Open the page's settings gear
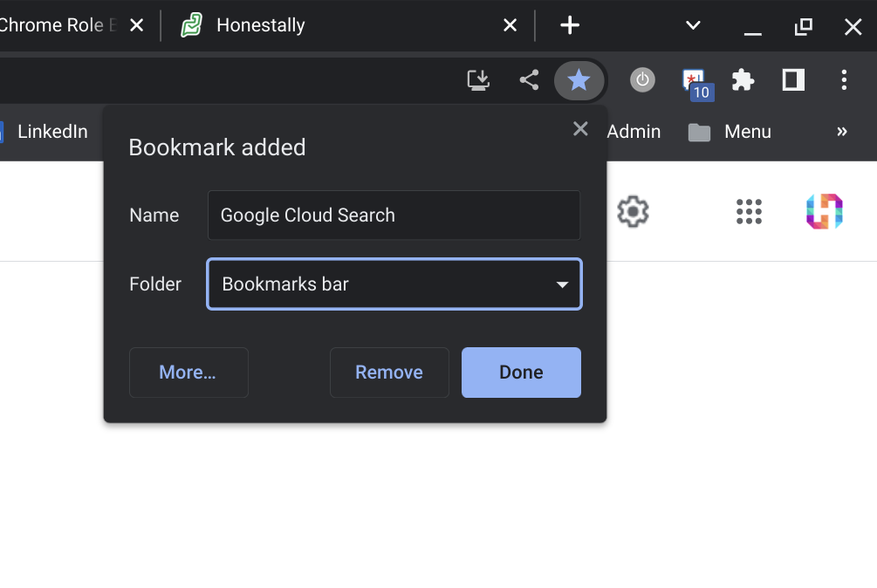 coord(633,211)
